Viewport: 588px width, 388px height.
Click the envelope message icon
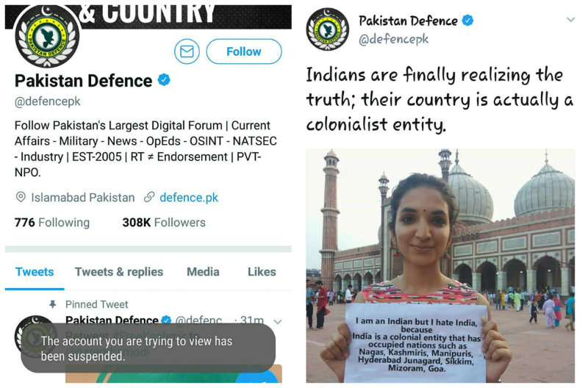[187, 51]
